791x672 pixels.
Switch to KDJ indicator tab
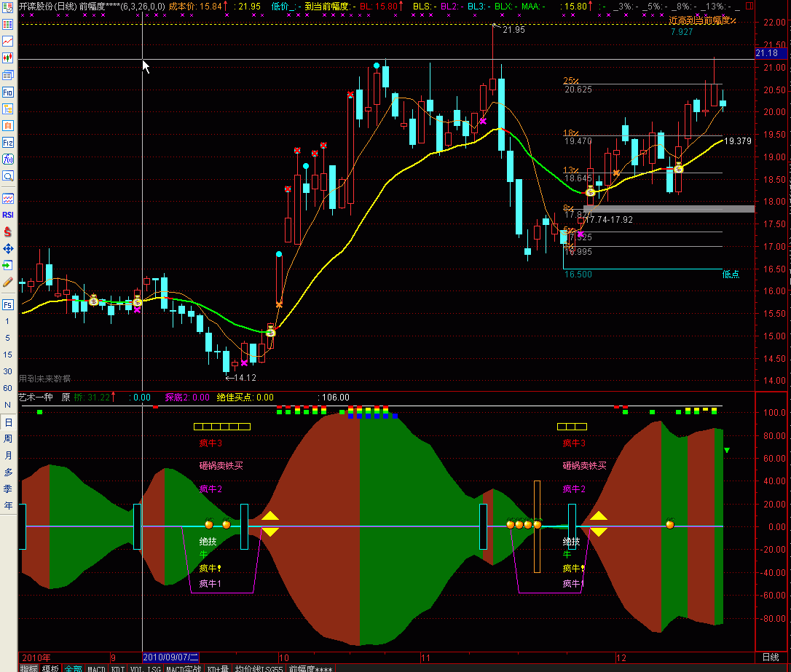point(117,668)
